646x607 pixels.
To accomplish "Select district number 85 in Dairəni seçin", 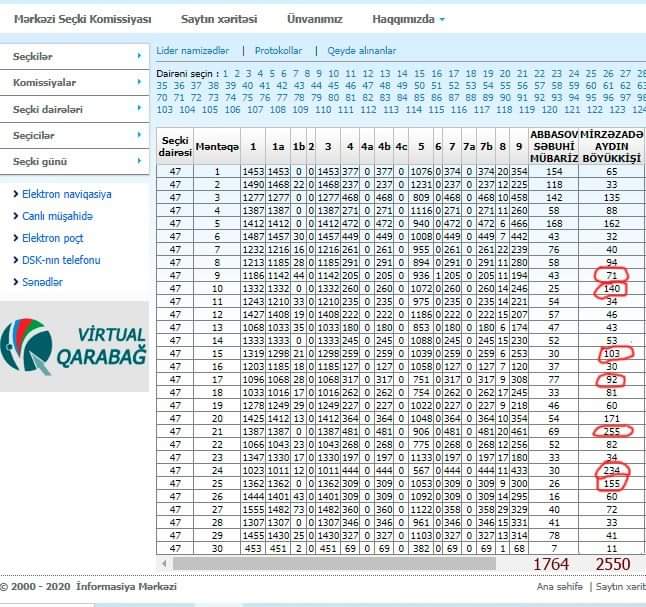I will point(419,98).
